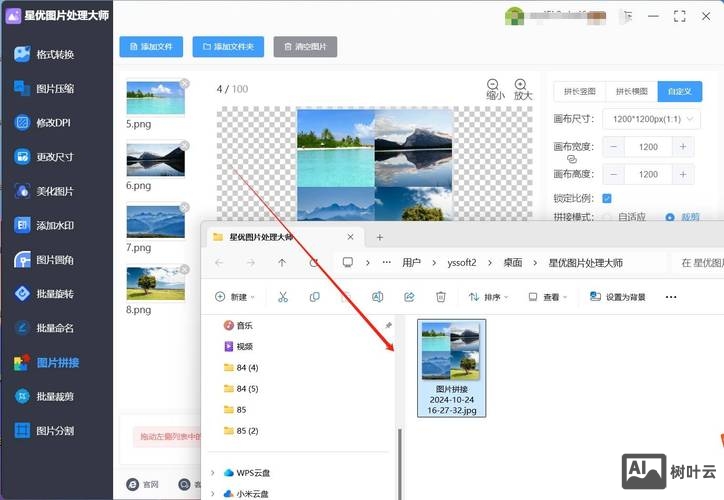Expand the breadcrumb ellipsis in address bar
724x500 pixels.
[386, 263]
